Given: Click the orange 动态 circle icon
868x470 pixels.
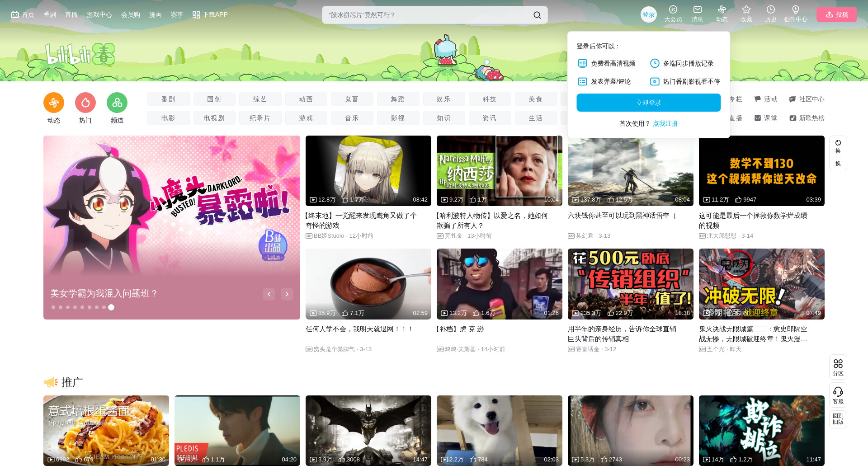Looking at the screenshot, I should pos(54,103).
